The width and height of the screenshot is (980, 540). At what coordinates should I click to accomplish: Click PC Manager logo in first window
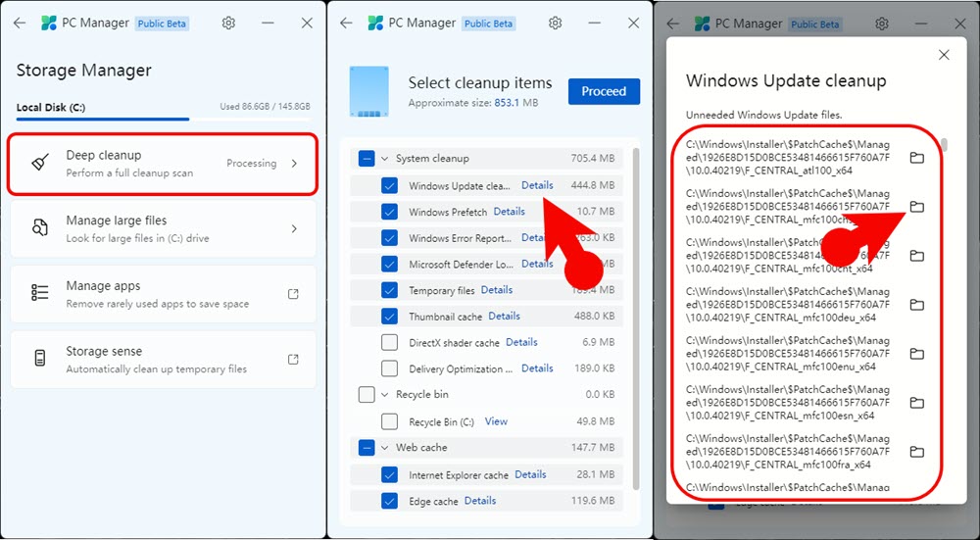tap(49, 24)
